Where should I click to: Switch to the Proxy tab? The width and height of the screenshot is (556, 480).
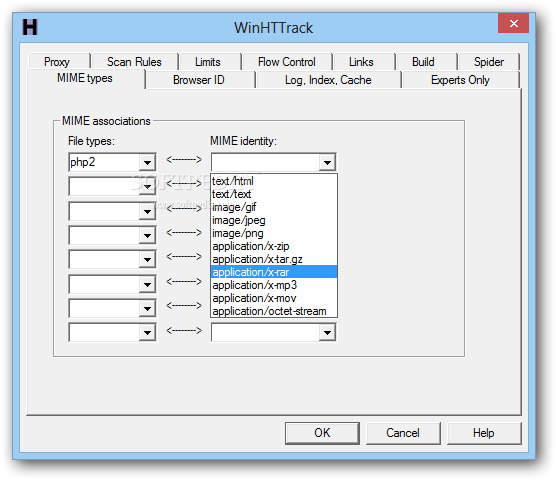pos(57,62)
